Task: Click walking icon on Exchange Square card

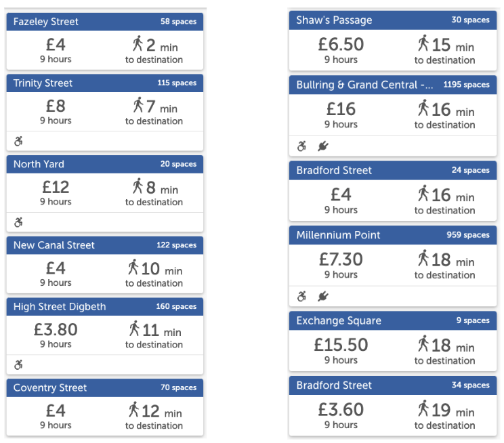Action: (423, 344)
